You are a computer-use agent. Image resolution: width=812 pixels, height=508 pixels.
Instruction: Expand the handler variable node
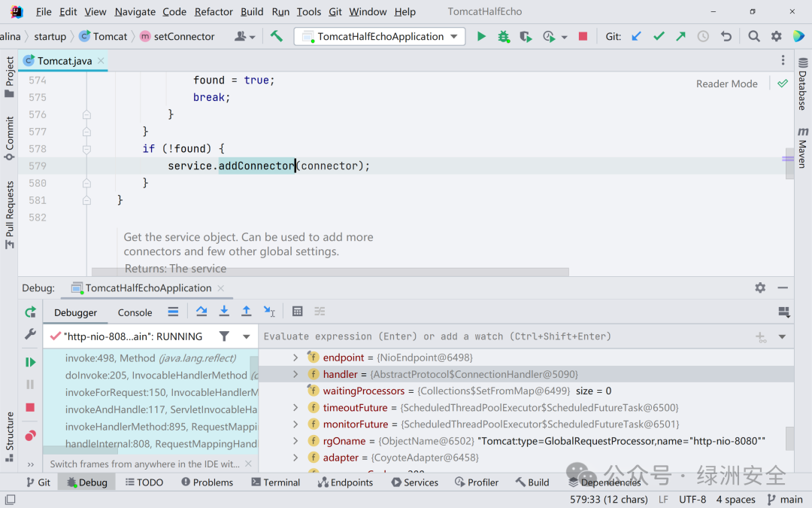[x=295, y=374]
